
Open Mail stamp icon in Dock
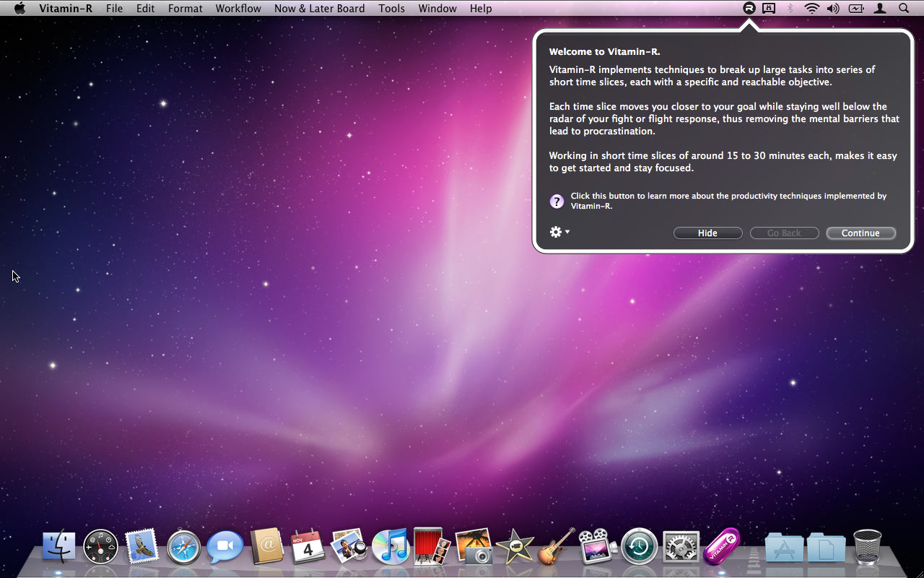[x=142, y=547]
